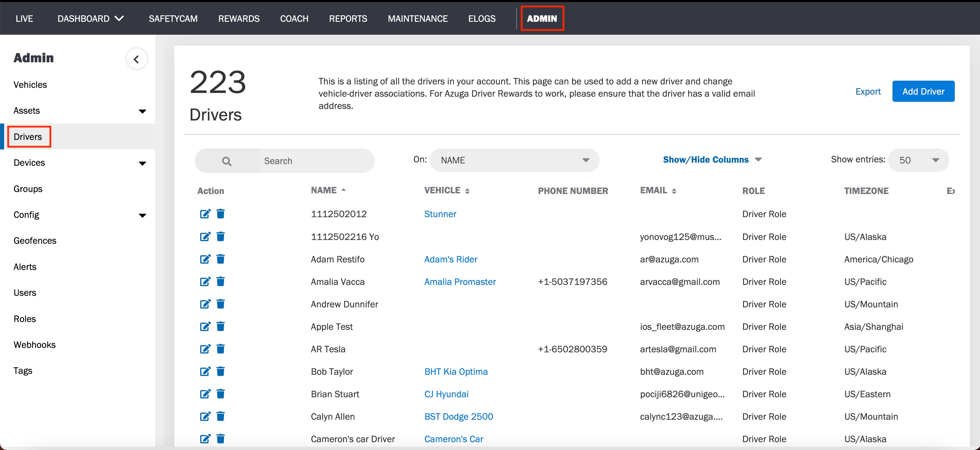Delete driver Adam Restifo
The width and height of the screenshot is (980, 450).
[221, 259]
